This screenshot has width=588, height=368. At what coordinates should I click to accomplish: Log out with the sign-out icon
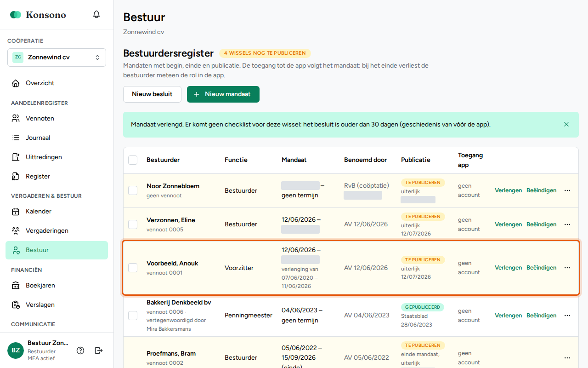click(x=99, y=351)
